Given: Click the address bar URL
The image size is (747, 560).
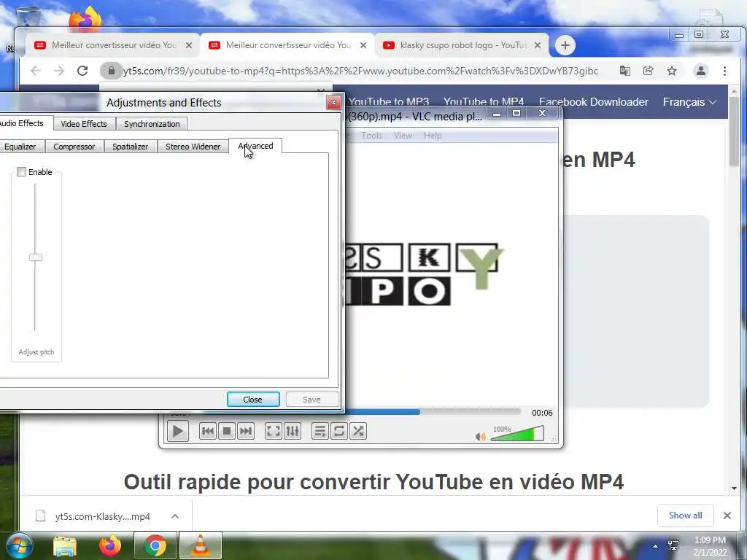Looking at the screenshot, I should 360,71.
